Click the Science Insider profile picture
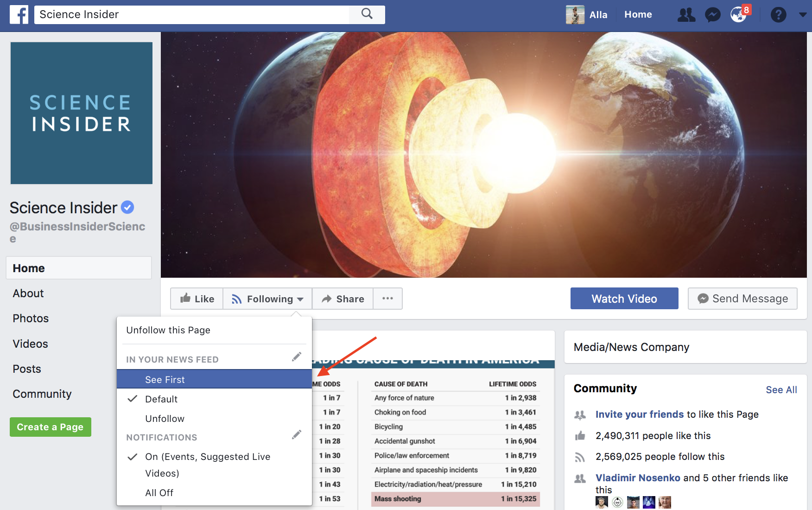Image resolution: width=812 pixels, height=510 pixels. (x=82, y=113)
